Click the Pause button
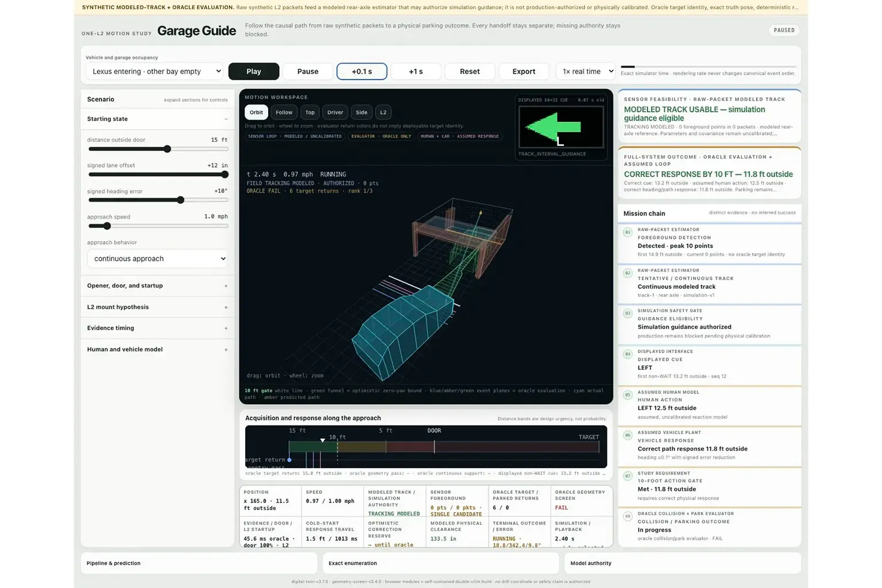 click(x=308, y=71)
